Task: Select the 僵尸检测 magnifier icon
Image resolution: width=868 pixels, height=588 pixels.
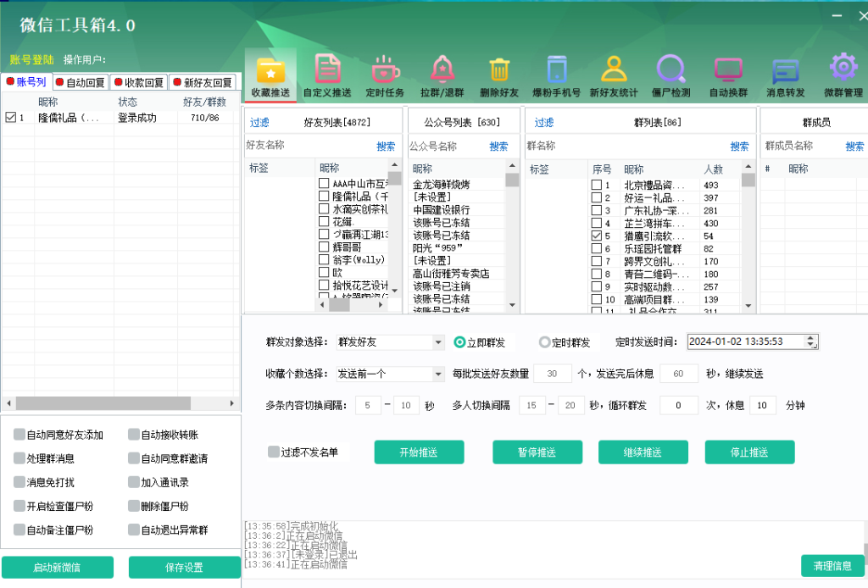Action: click(670, 69)
